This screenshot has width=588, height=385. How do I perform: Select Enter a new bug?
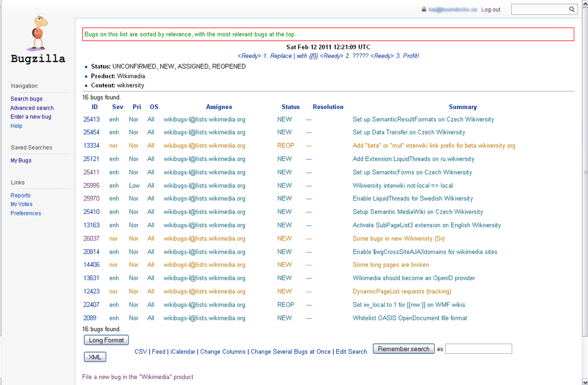[x=31, y=117]
